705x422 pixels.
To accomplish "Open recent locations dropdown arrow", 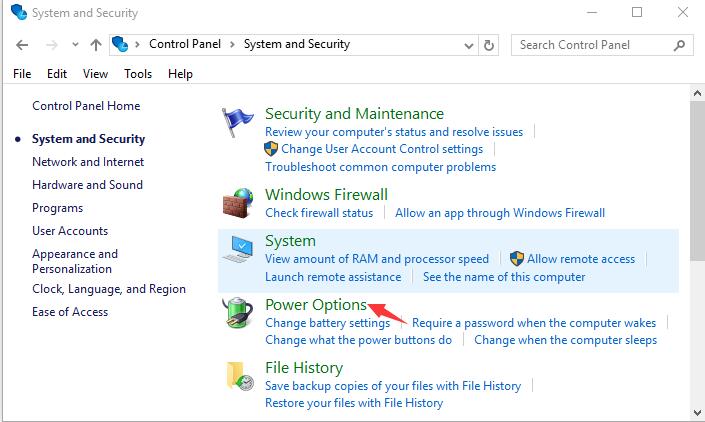I will (75, 44).
